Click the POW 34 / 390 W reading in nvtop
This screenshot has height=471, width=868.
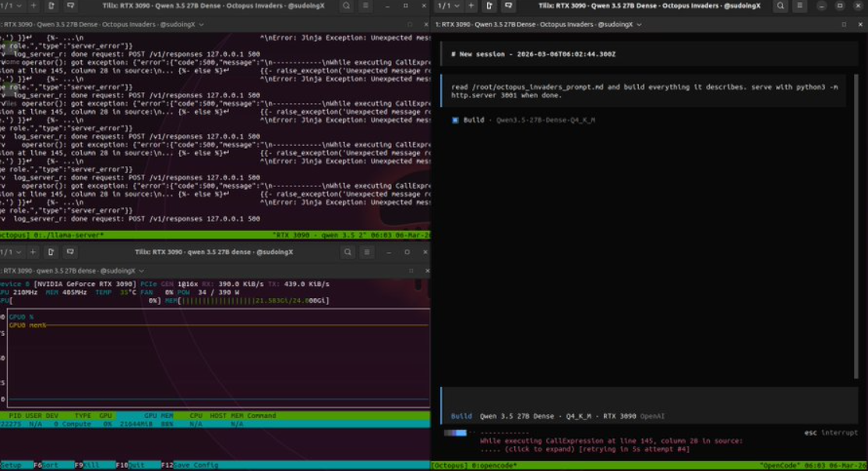[x=207, y=292]
